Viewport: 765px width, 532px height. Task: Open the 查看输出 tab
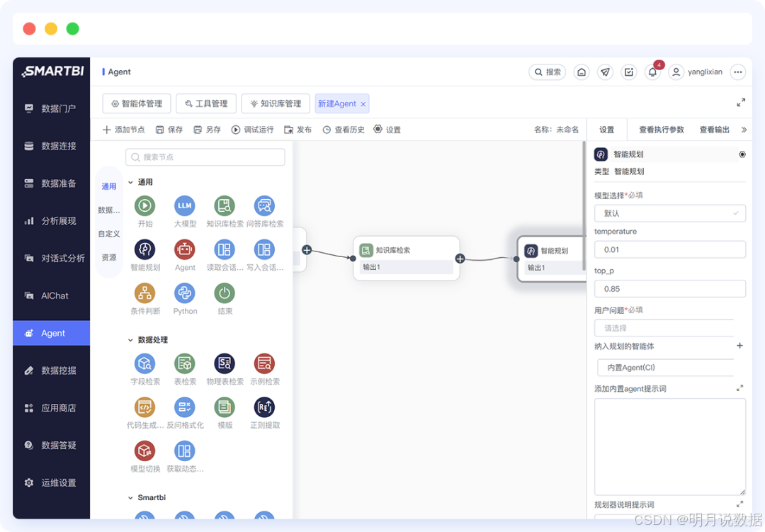[714, 130]
